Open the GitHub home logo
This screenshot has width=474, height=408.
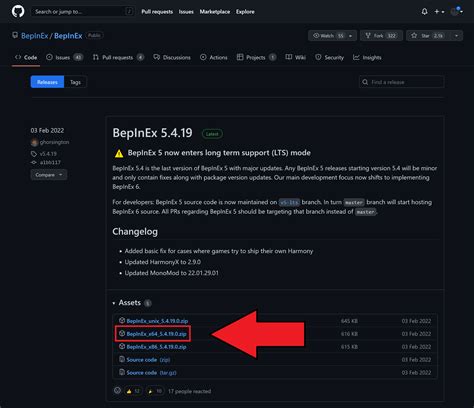tap(18, 12)
